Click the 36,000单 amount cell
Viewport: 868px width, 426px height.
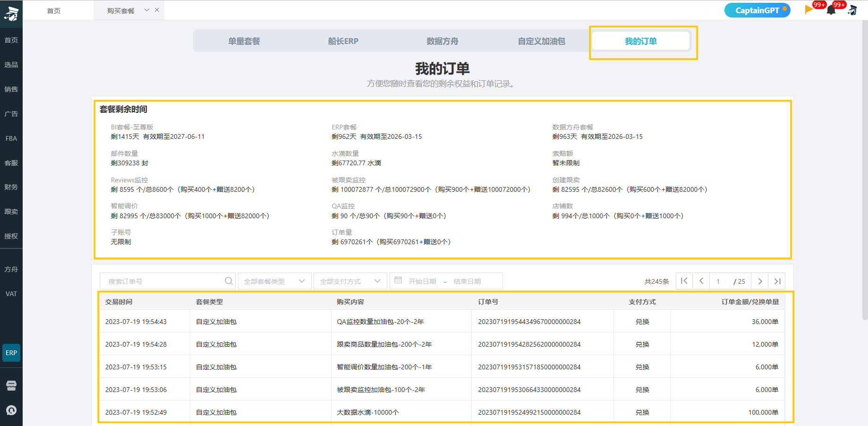pyautogui.click(x=765, y=322)
